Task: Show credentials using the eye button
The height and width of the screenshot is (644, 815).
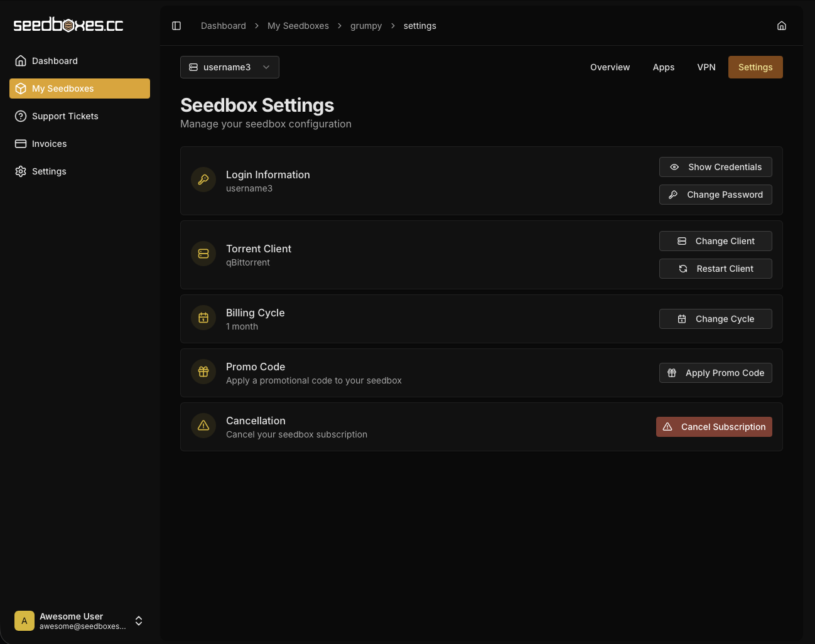Action: 715,167
